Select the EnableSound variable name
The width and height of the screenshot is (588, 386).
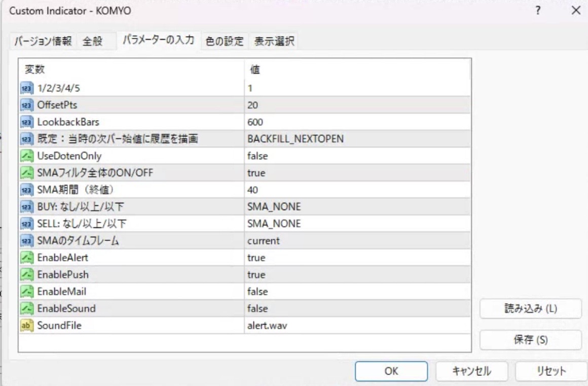66,308
